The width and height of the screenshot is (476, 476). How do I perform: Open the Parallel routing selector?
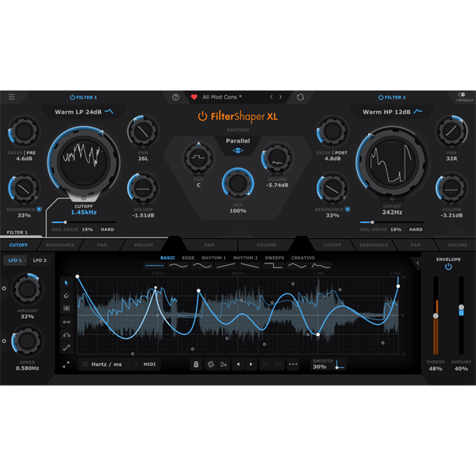[x=238, y=141]
